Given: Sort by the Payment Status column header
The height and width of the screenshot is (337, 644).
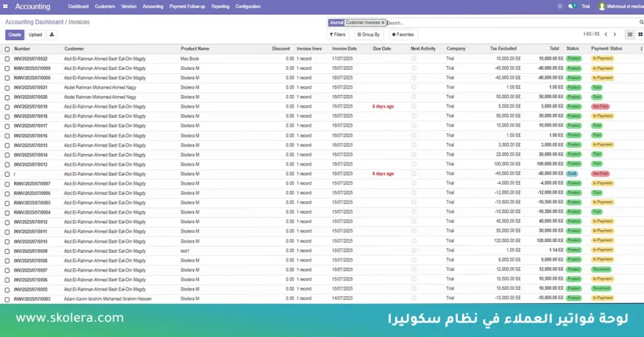Looking at the screenshot, I should point(606,49).
